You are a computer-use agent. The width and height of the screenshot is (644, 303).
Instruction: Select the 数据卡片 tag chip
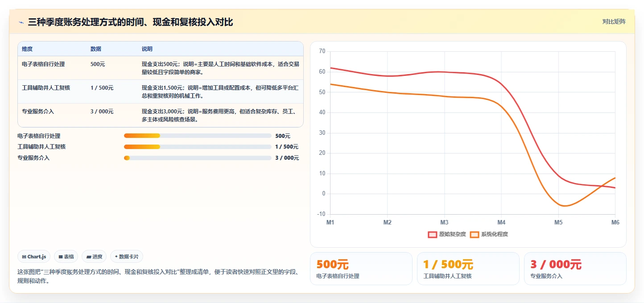(x=127, y=257)
